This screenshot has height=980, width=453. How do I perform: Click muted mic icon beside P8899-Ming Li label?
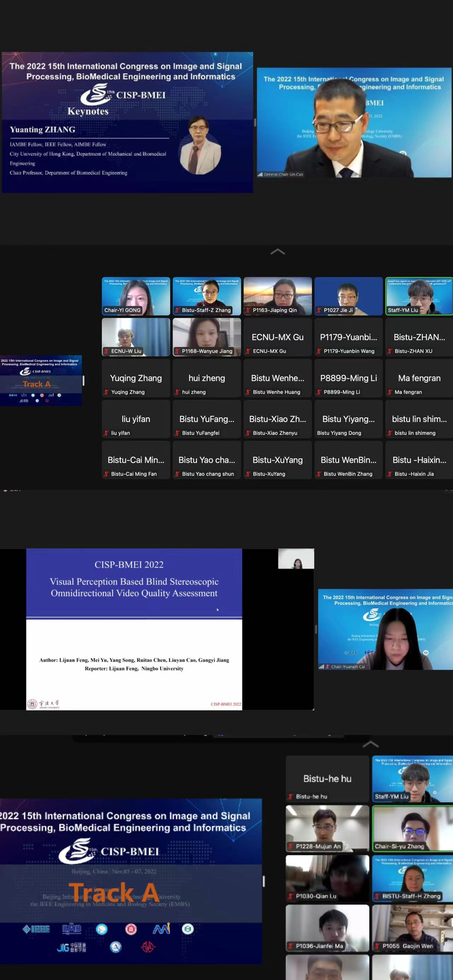(319, 392)
